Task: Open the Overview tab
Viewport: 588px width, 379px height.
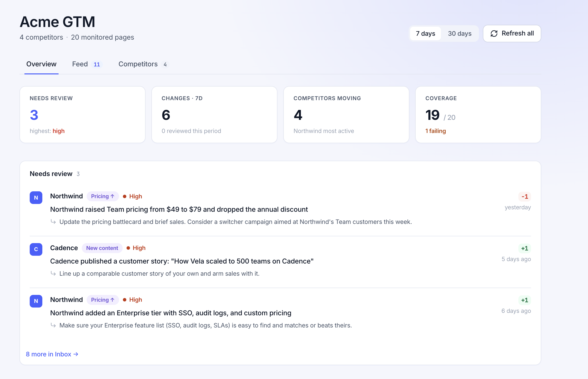Action: (41, 64)
